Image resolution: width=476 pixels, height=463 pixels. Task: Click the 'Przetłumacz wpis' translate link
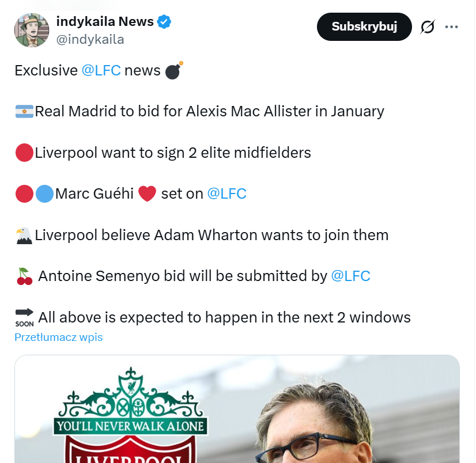point(58,337)
